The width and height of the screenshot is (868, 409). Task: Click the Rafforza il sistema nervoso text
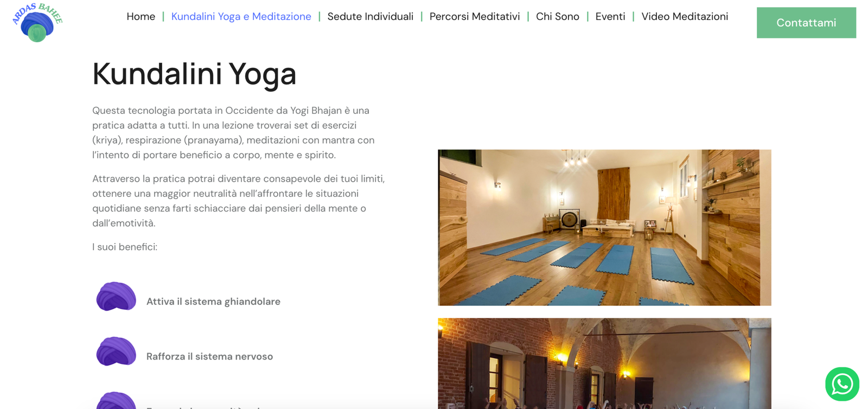tap(209, 356)
